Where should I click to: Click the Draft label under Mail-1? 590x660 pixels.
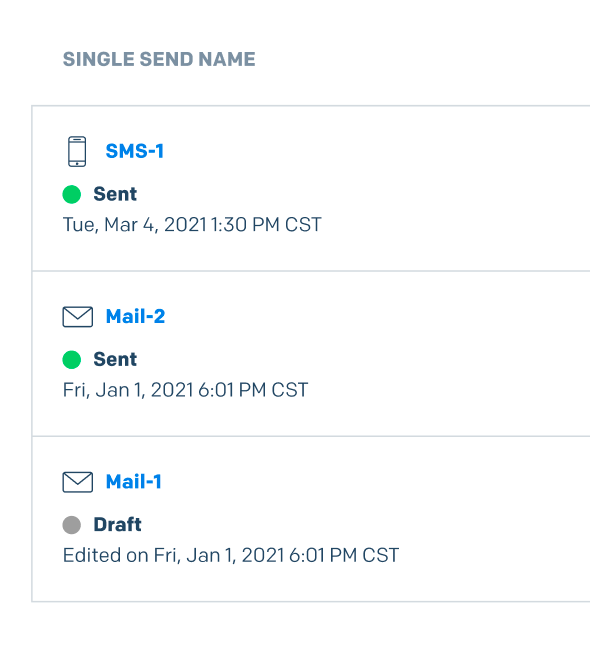coord(117,524)
